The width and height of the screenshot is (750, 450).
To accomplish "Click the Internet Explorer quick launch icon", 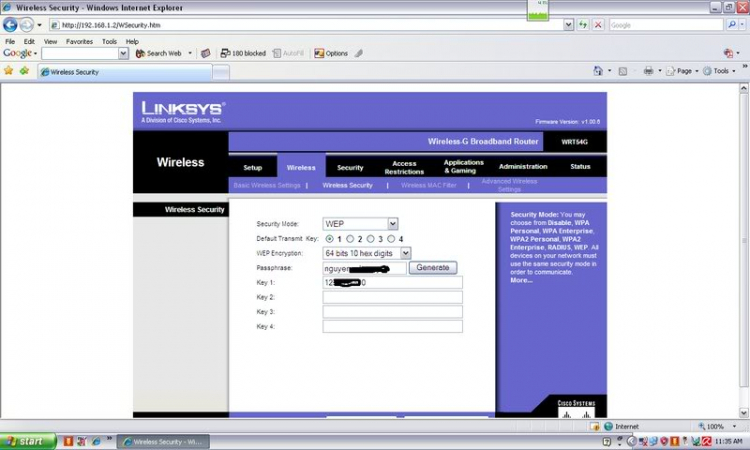I will 96,441.
